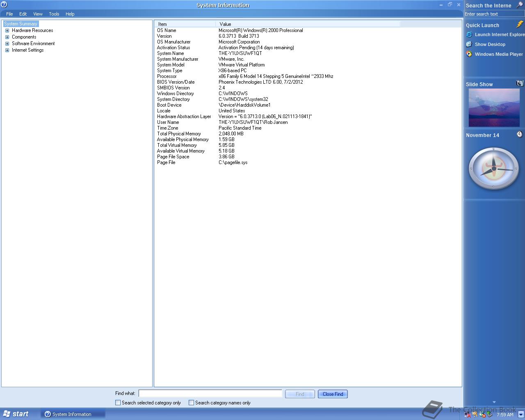
Task: Click the safely remove hardware tray icon
Action: point(489,415)
